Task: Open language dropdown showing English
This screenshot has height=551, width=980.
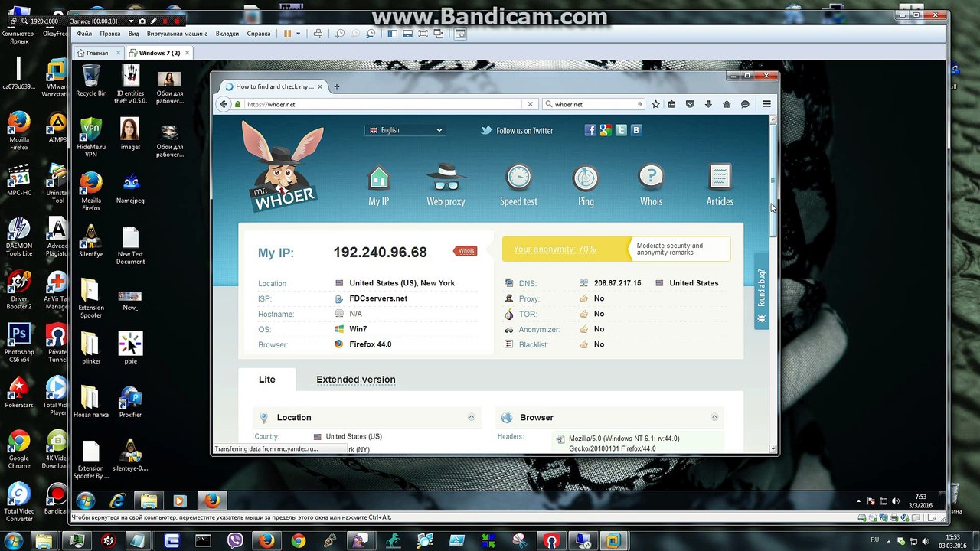Action: click(x=405, y=130)
